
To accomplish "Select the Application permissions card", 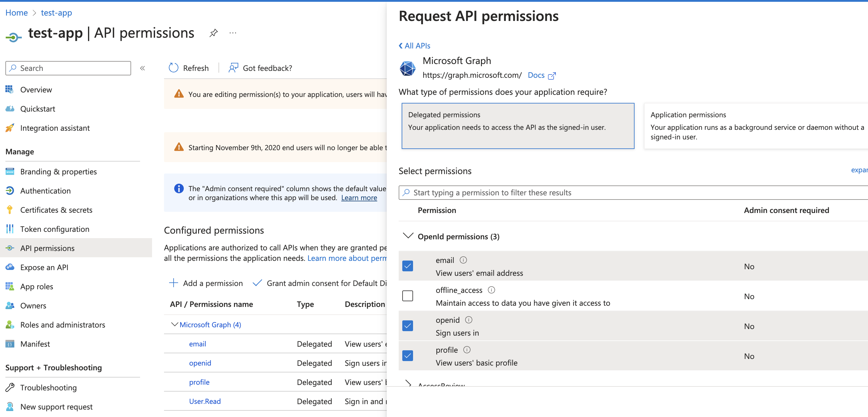I will [755, 126].
